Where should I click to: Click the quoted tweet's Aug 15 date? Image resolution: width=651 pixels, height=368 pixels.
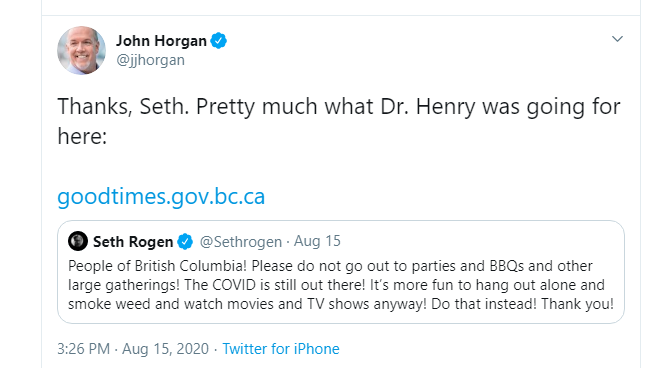317,241
